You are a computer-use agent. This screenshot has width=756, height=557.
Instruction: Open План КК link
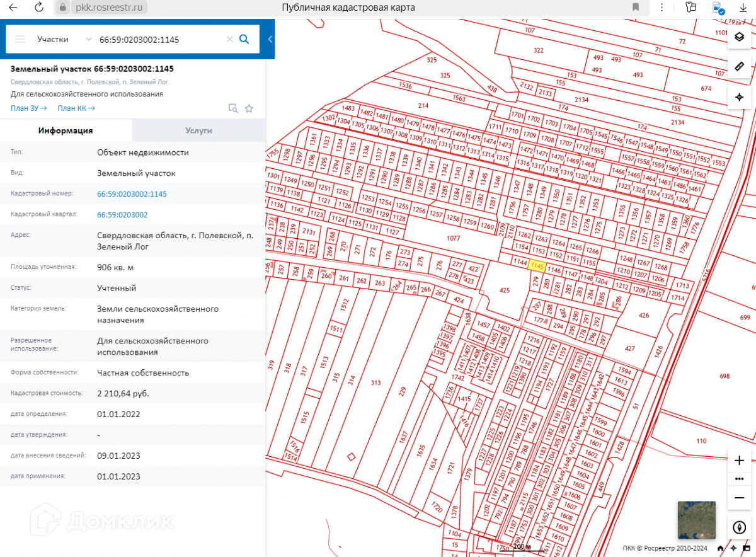point(76,108)
